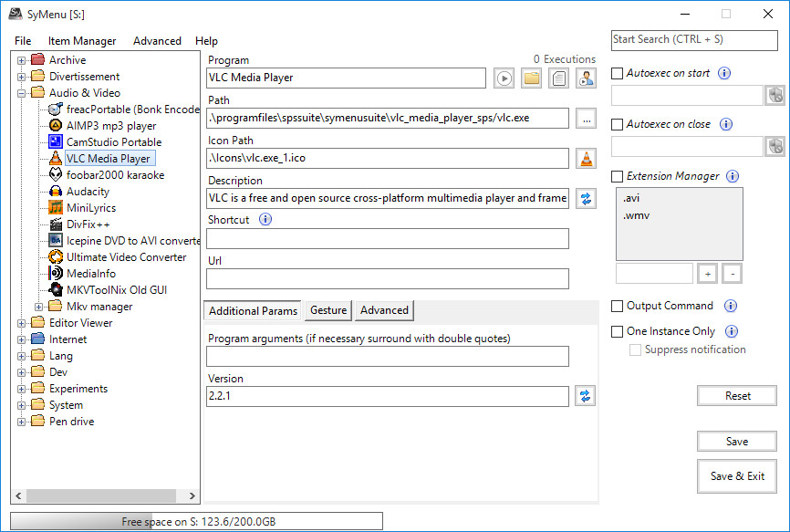Viewport: 790px width, 532px height.
Task: Show Shortcut info icon
Action: tap(265, 219)
